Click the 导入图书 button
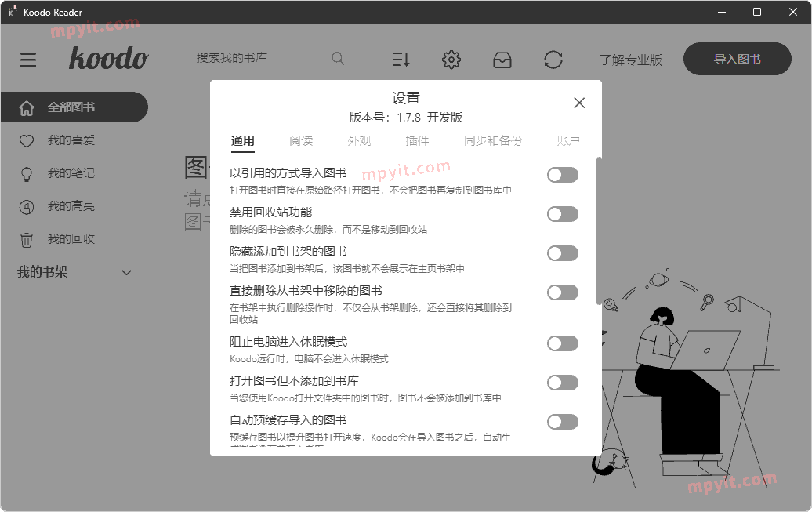Viewport: 812px width, 512px height. tap(738, 59)
